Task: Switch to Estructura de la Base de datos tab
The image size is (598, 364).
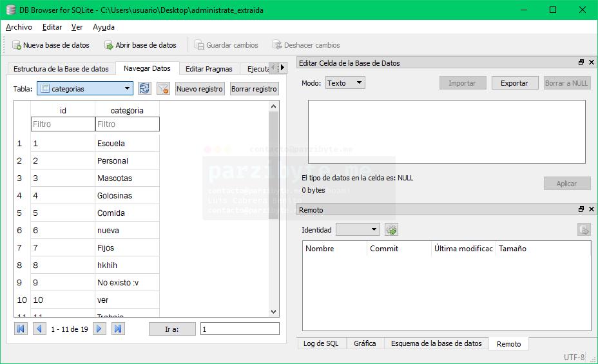Action: coord(61,69)
